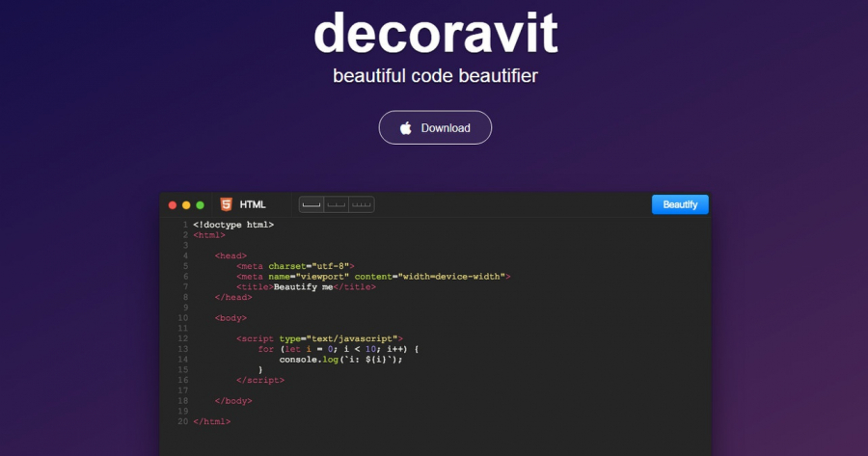The width and height of the screenshot is (868, 456).
Task: Click the closing '</html>' tag on line 20
Action: click(212, 421)
